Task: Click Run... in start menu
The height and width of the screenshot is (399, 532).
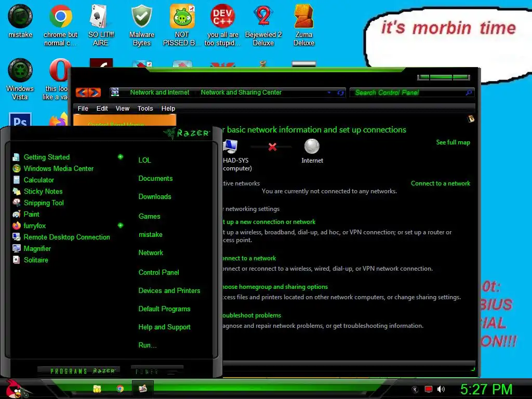Action: (147, 345)
